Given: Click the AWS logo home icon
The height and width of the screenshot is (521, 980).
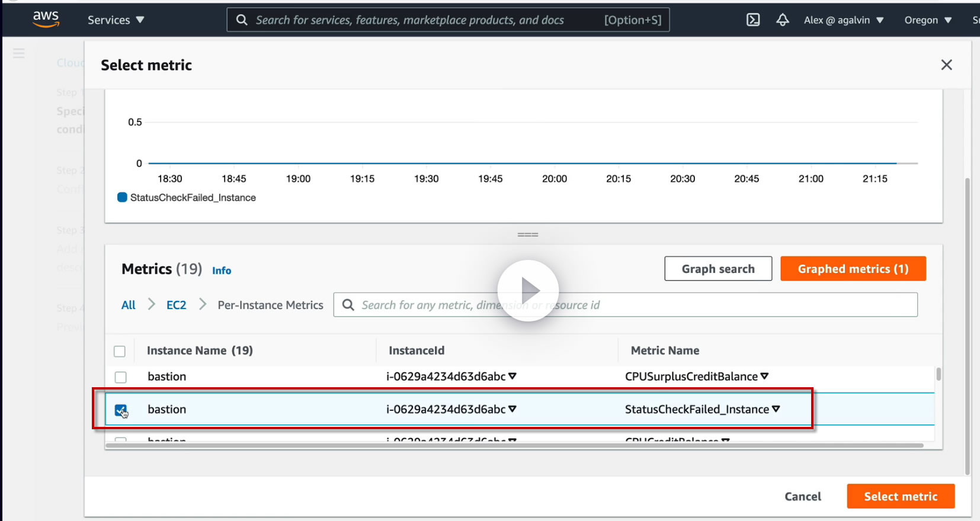Looking at the screenshot, I should pos(46,19).
